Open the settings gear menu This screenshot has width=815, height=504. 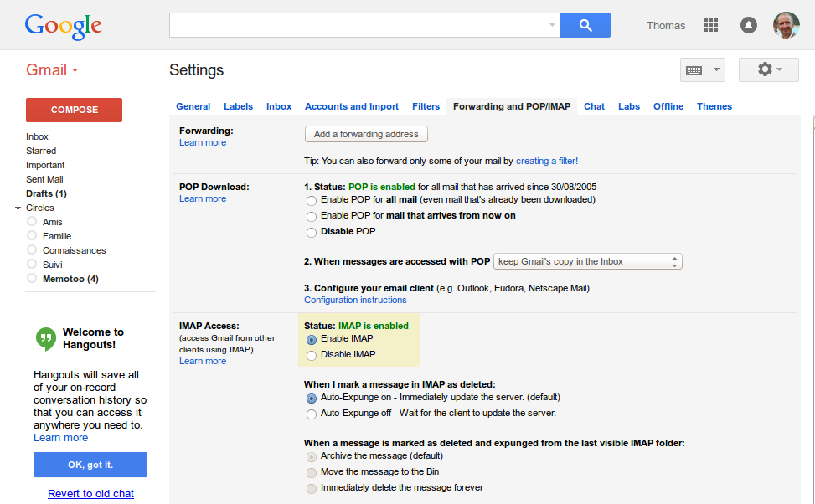(x=769, y=69)
